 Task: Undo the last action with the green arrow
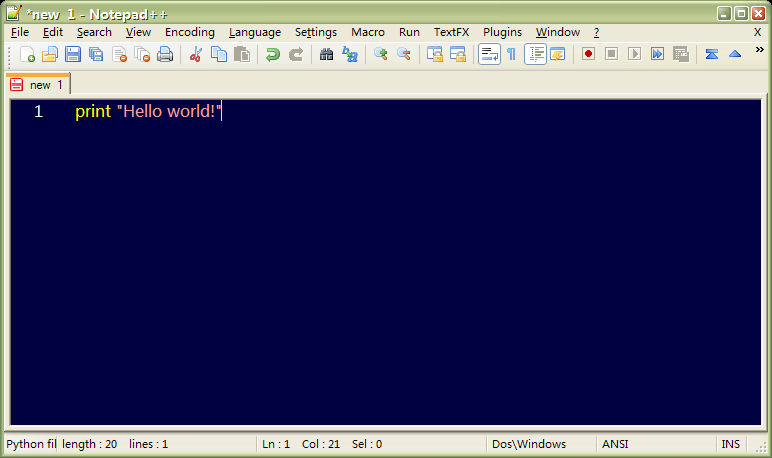pyautogui.click(x=272, y=54)
